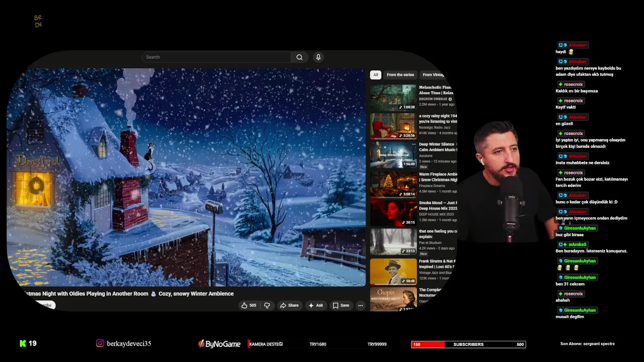Click chat message 'ben 31 cekcem'
The height and width of the screenshot is (362, 644).
[x=570, y=284]
